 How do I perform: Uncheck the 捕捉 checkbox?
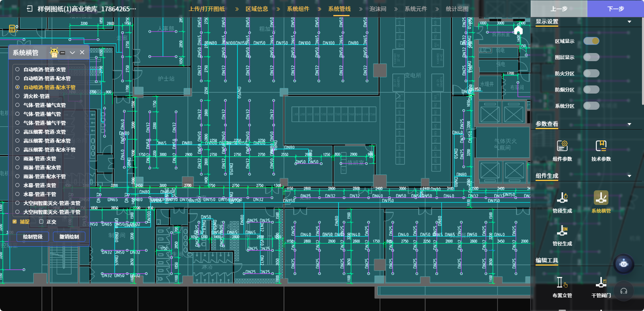(x=15, y=222)
